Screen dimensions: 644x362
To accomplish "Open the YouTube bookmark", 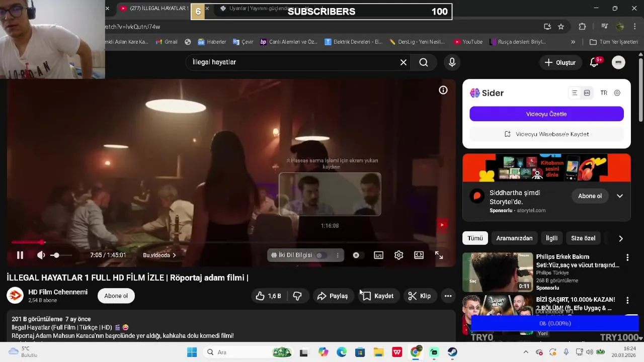I will (468, 42).
